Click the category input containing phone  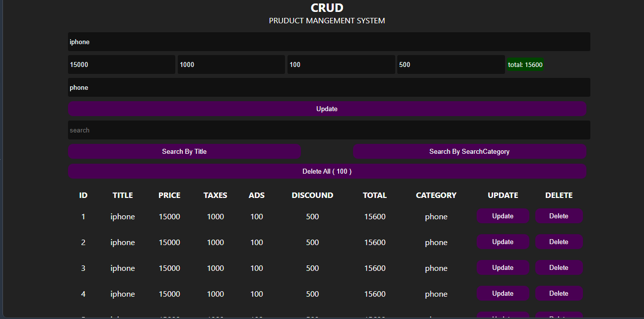pos(329,87)
